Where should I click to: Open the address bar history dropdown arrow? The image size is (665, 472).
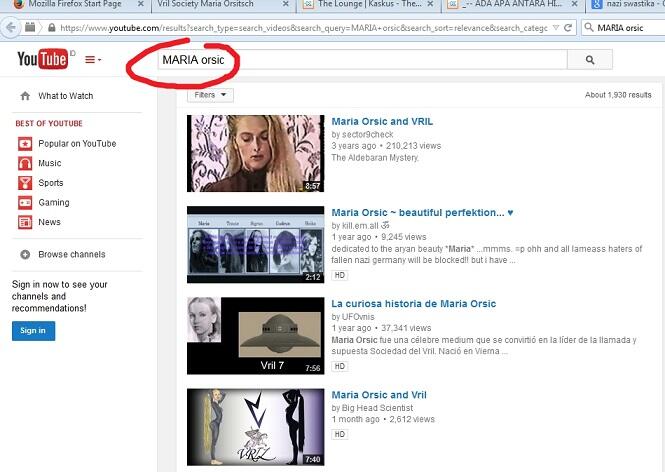(556, 28)
